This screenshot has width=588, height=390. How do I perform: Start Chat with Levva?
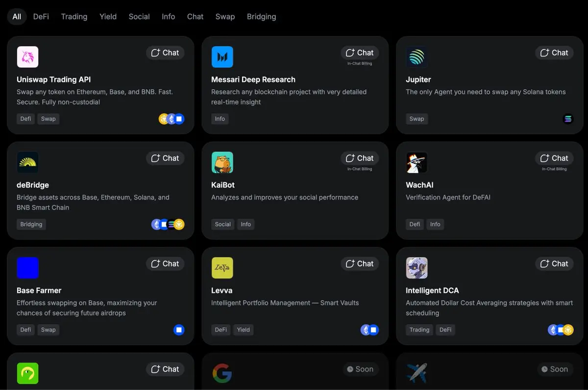click(x=360, y=263)
